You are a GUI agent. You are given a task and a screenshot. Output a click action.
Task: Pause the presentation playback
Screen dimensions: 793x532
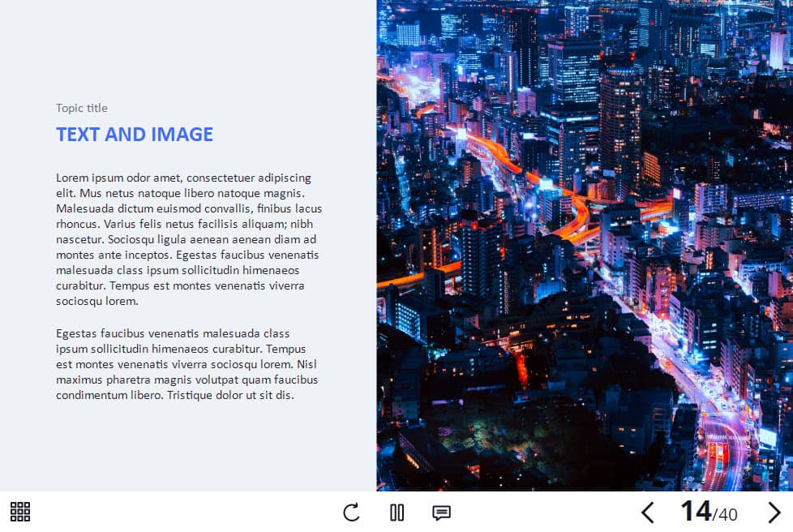pyautogui.click(x=396, y=513)
